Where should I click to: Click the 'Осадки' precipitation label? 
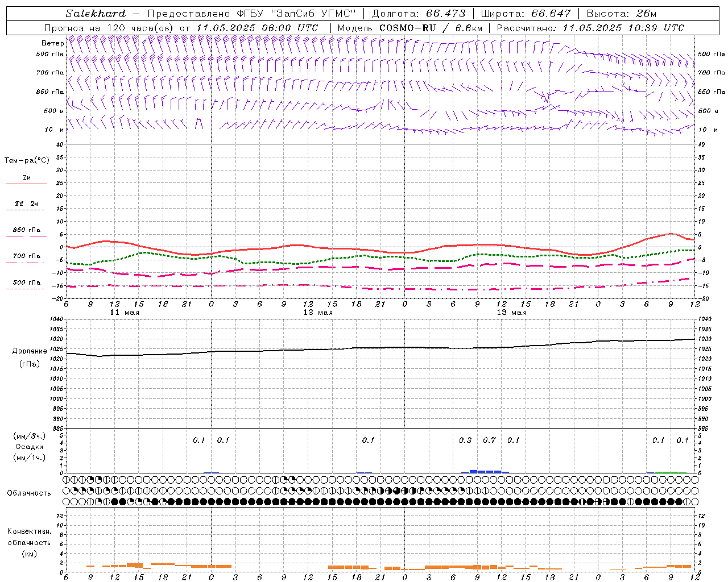pyautogui.click(x=30, y=447)
